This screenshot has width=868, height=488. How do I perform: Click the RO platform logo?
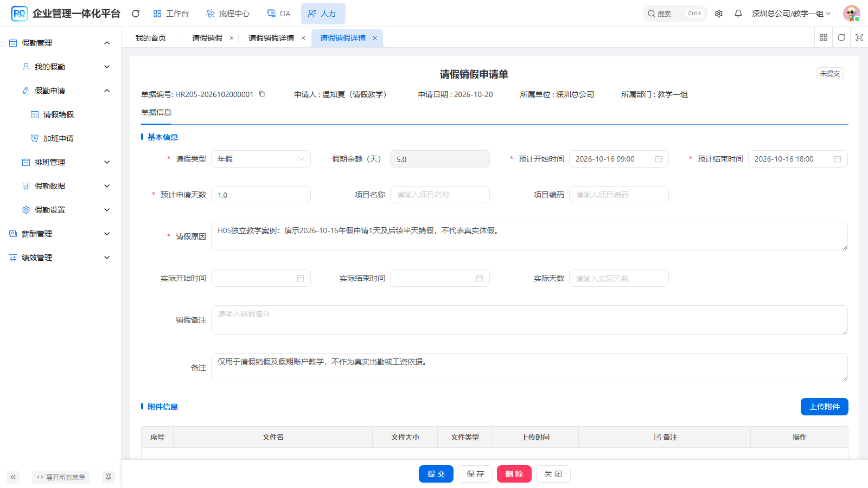19,14
